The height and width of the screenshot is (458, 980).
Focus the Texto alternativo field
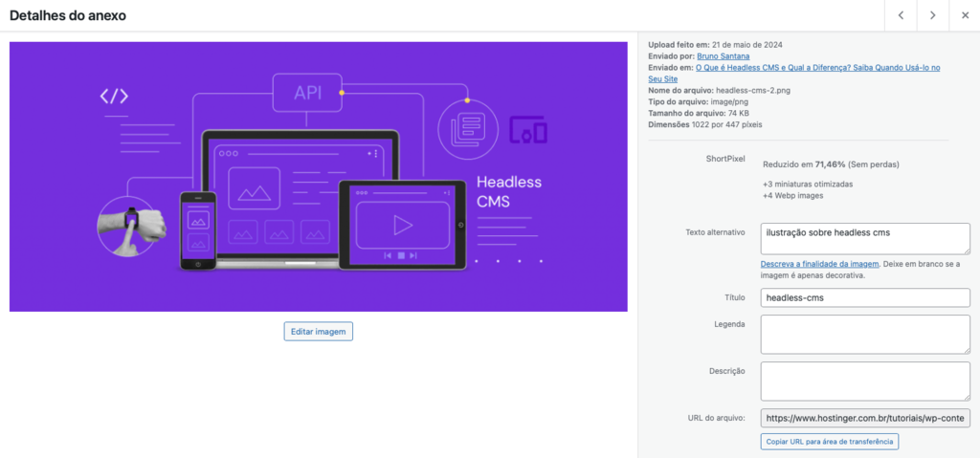click(x=865, y=239)
